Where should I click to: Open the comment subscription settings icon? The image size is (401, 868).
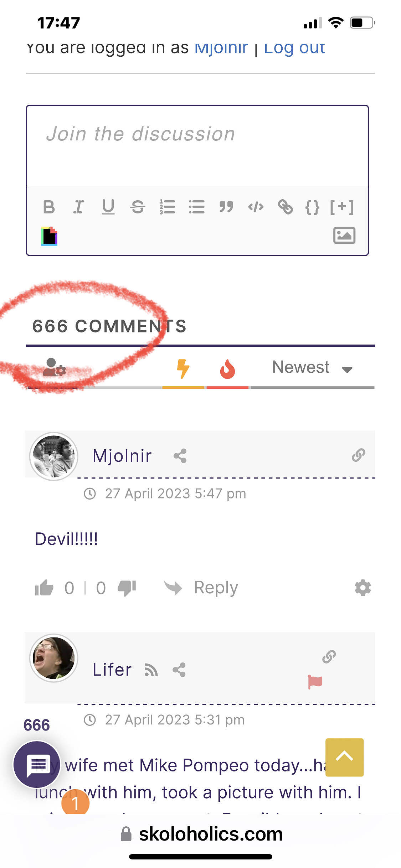[54, 368]
